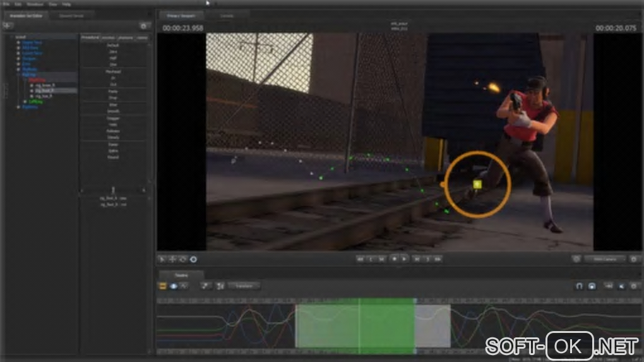
Task: Apply the Jitter procedural preset
Action: pos(113,105)
